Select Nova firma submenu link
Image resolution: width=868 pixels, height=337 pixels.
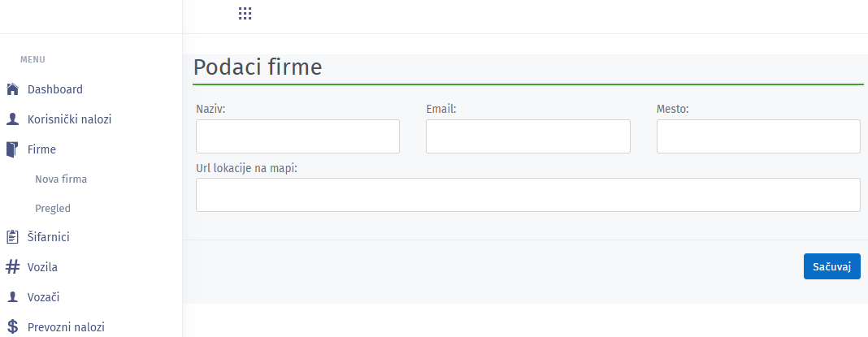61,179
